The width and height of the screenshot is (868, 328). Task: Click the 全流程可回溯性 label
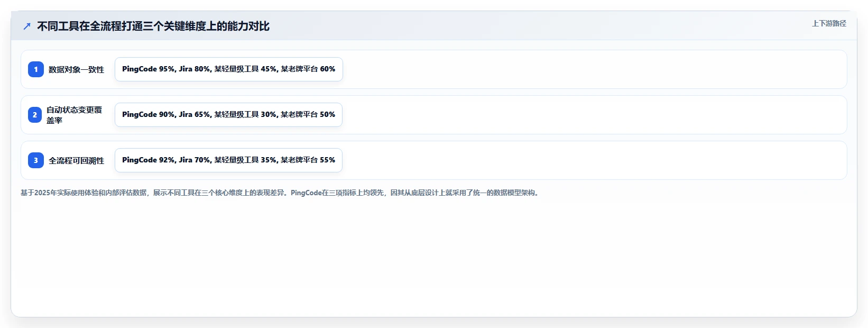click(x=77, y=160)
